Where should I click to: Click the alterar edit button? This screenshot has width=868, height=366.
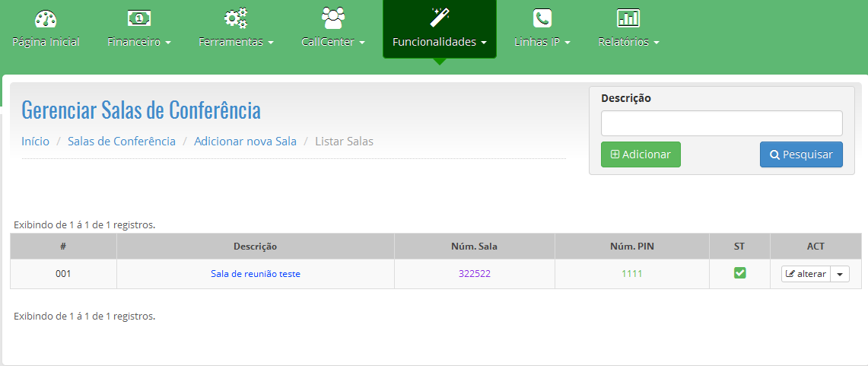pyautogui.click(x=806, y=274)
